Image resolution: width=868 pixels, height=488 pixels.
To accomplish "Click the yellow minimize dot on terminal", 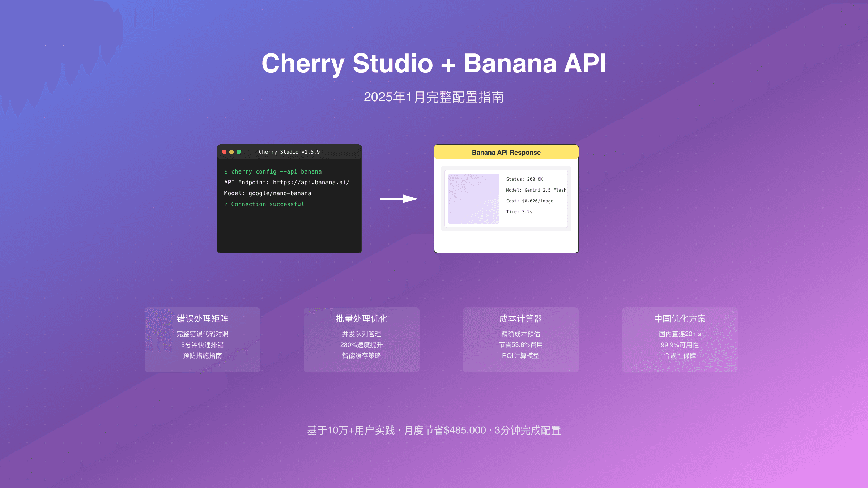I will coord(231,152).
